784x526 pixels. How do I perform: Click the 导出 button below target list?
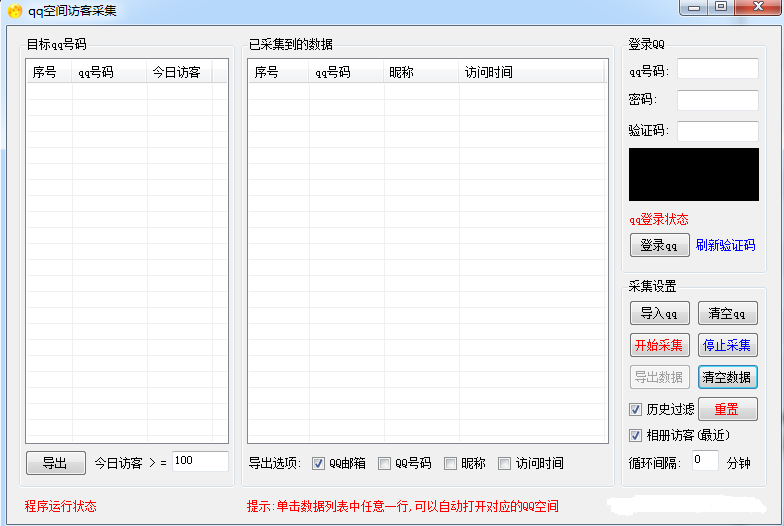55,463
